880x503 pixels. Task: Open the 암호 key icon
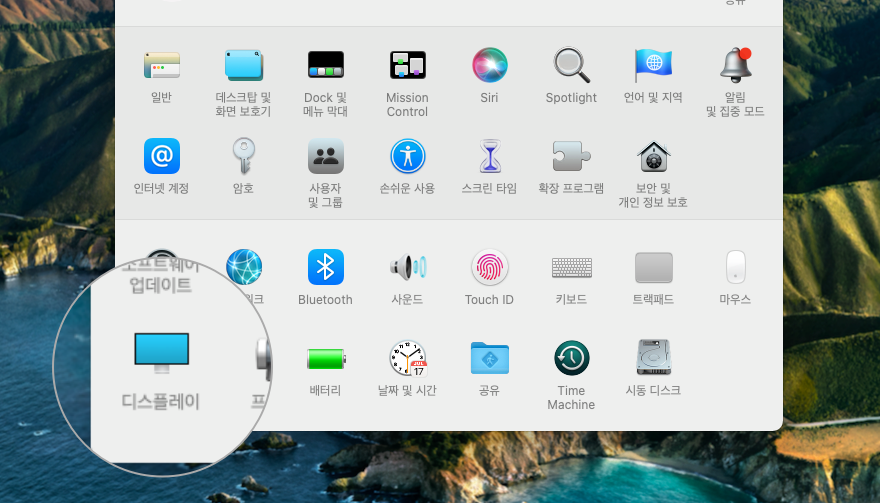pyautogui.click(x=244, y=156)
